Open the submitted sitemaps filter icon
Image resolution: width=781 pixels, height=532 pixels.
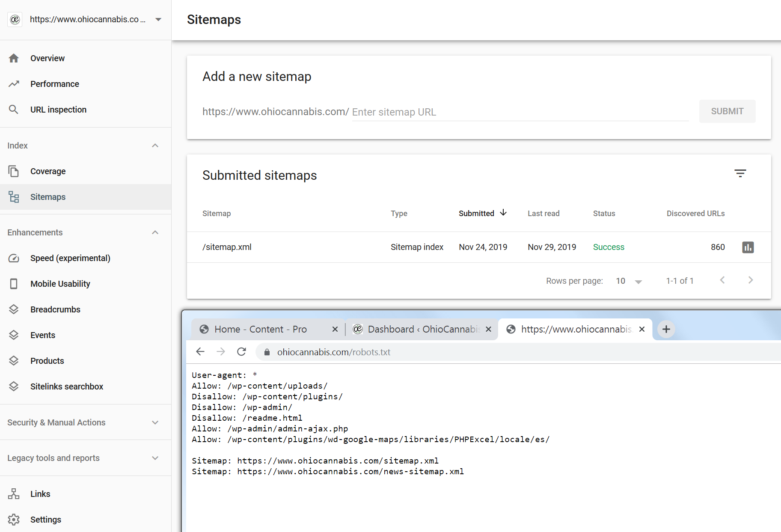[740, 173]
